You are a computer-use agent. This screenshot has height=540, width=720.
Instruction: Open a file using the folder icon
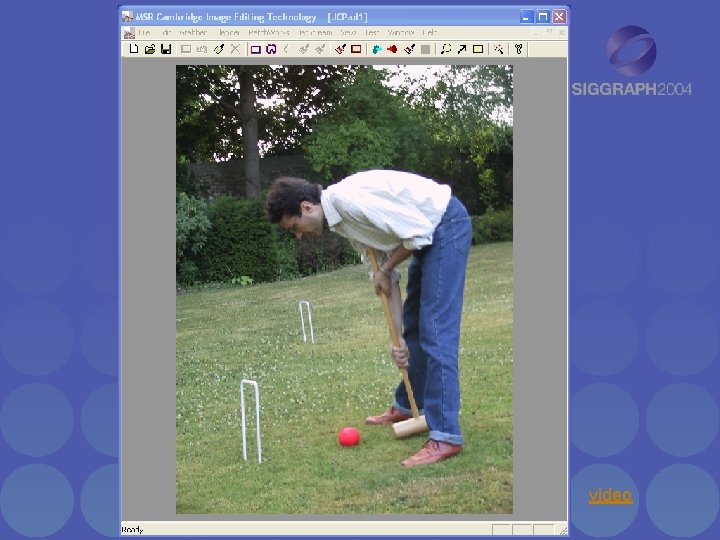150,49
